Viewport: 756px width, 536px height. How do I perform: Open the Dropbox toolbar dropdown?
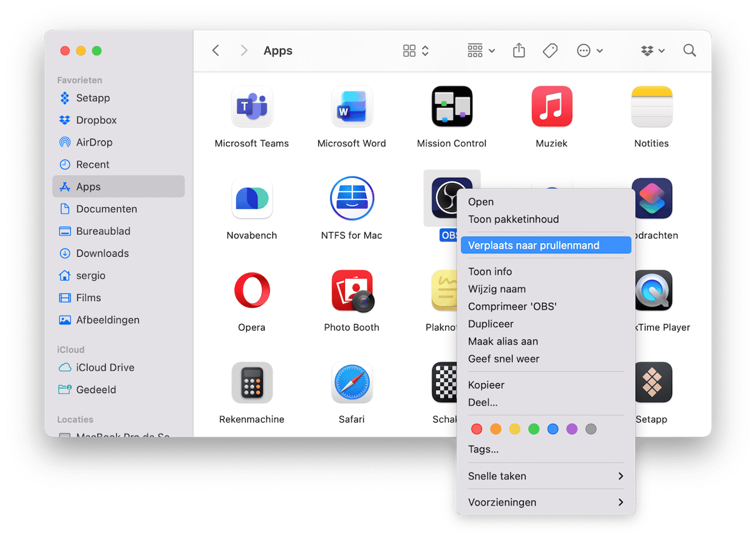pos(653,51)
